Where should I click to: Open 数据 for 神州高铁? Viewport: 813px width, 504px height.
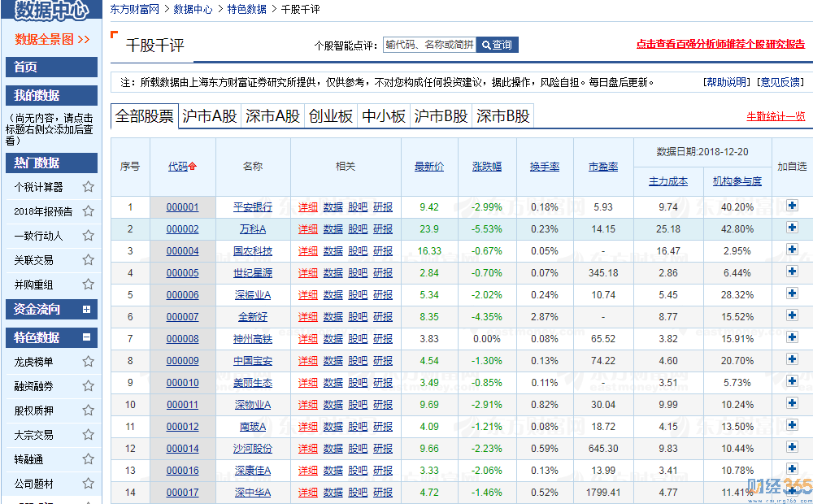tap(333, 339)
